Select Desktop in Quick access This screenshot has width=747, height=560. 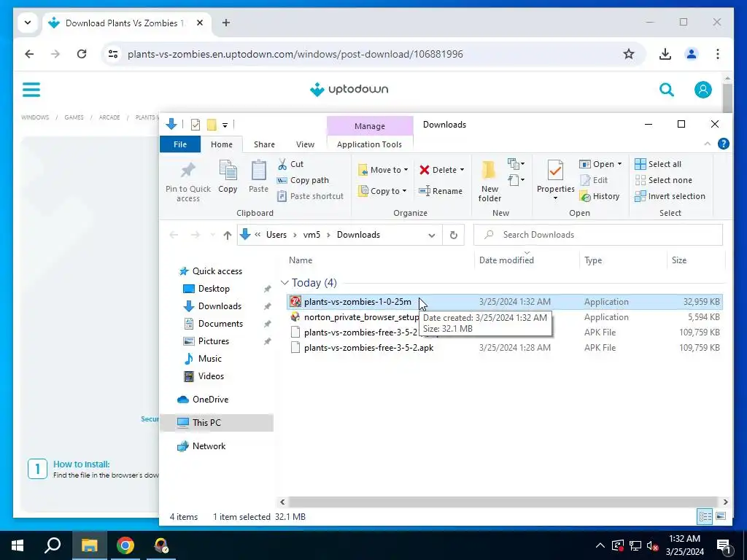(214, 289)
